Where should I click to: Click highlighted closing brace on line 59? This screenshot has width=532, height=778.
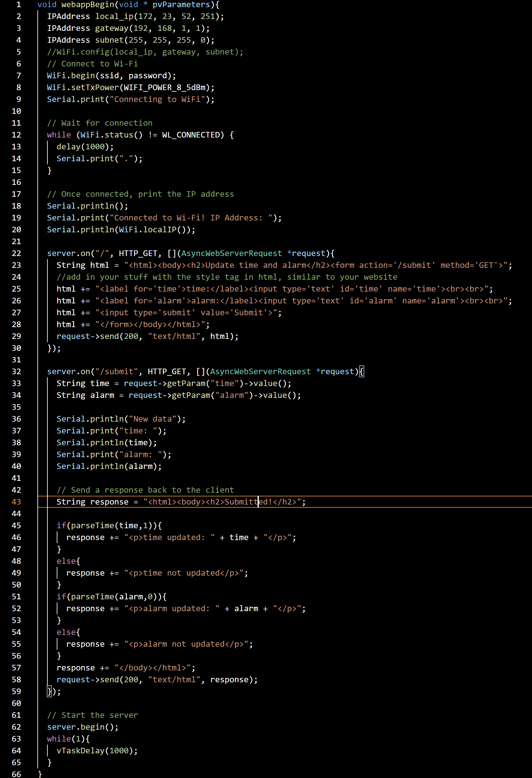click(49, 692)
